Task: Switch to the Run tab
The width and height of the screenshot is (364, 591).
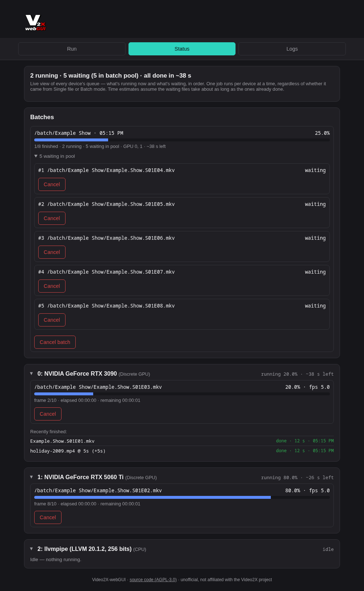Action: coord(72,49)
